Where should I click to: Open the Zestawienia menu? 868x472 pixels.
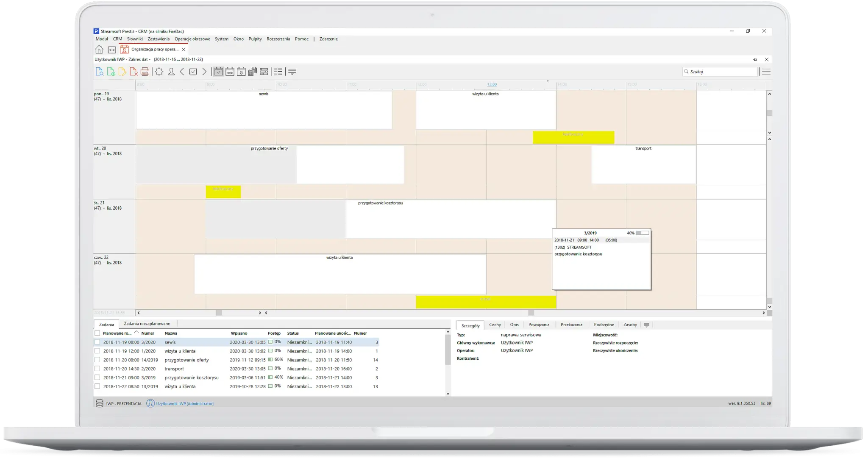click(159, 39)
